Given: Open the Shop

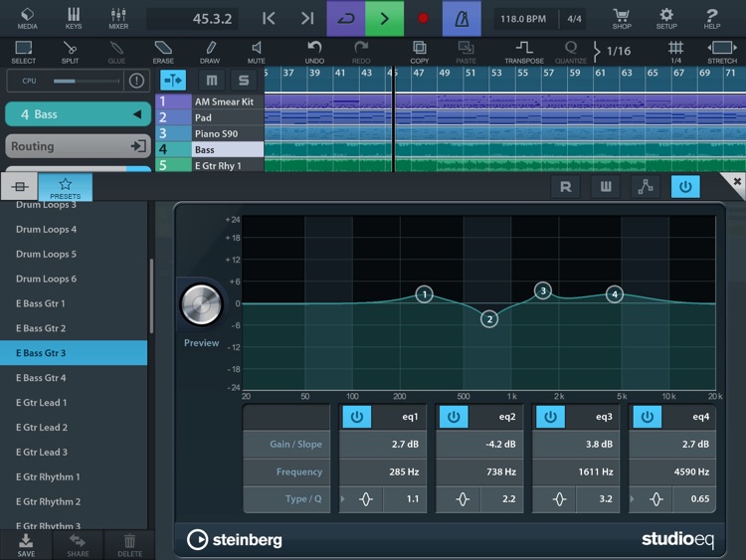Looking at the screenshot, I should [x=622, y=19].
